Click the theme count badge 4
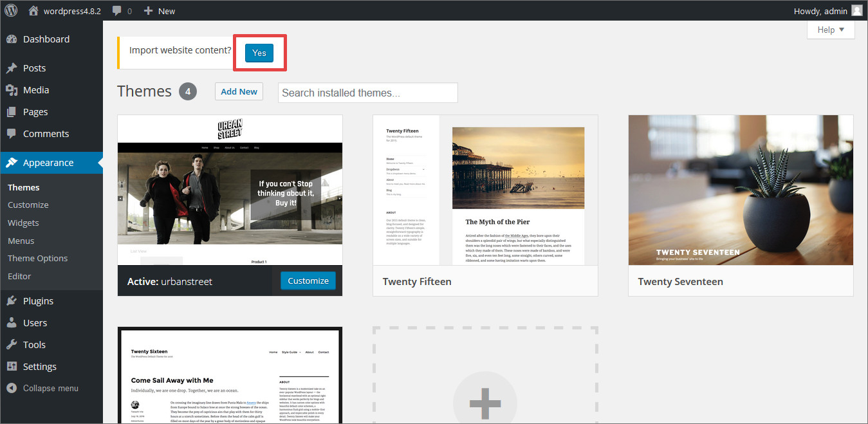 [188, 91]
